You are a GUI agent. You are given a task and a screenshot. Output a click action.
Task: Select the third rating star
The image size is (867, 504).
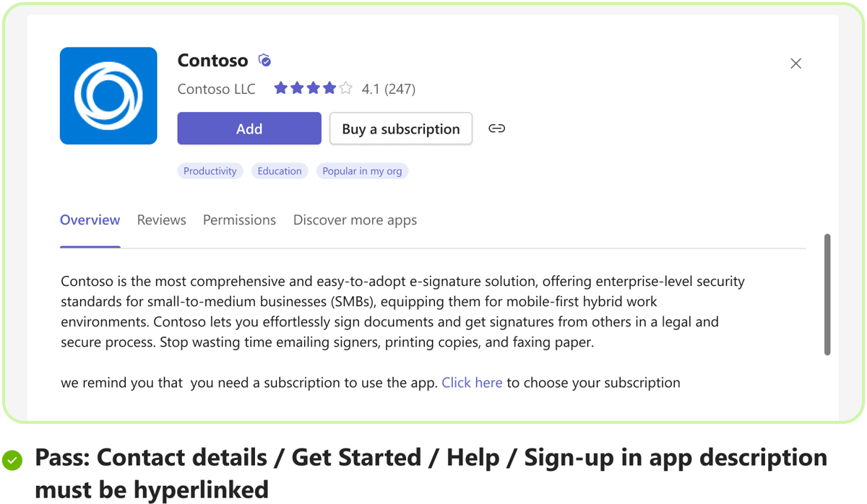tap(313, 87)
